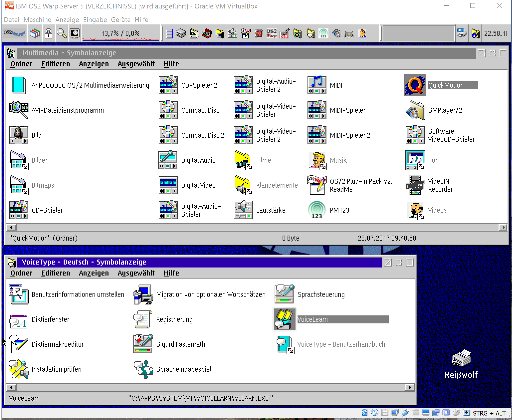
Task: Launch VideoIN Recorder icon
Action: click(x=415, y=185)
